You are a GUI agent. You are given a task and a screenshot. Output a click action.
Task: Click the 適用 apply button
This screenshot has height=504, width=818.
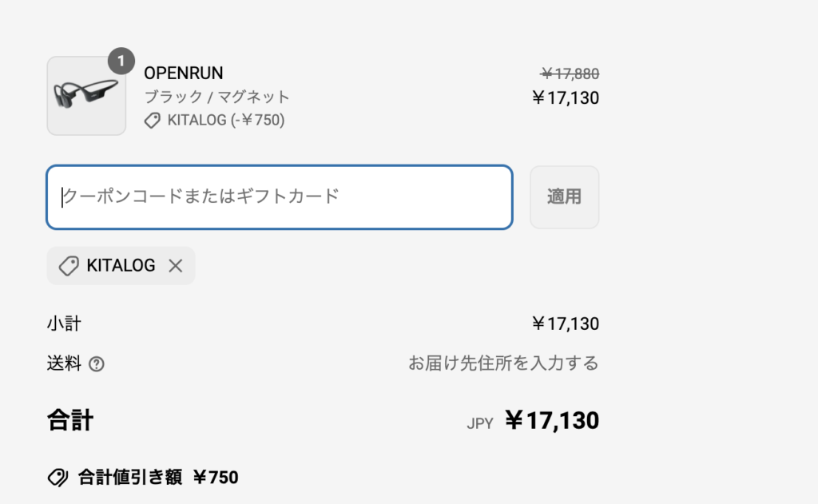pos(565,197)
